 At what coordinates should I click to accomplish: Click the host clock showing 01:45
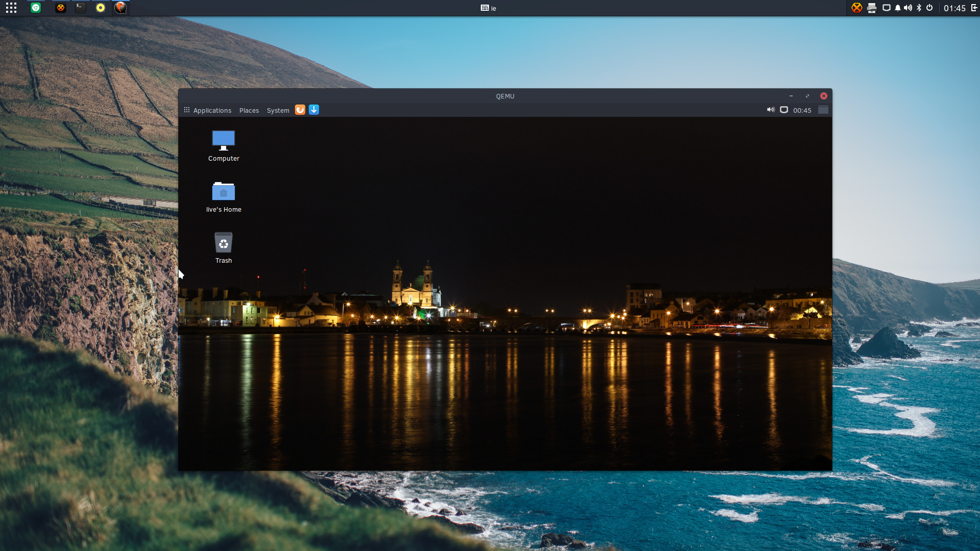954,8
